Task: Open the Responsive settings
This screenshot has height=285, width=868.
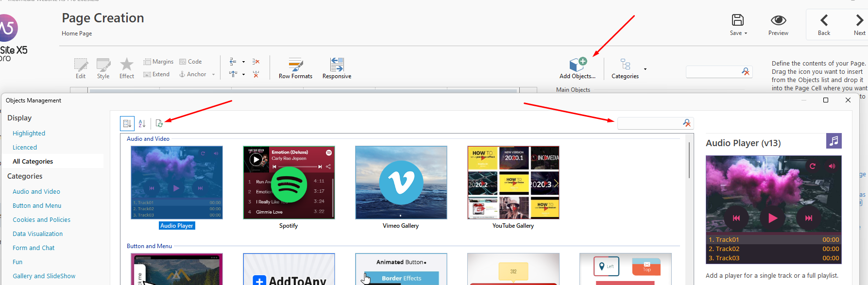Action: [x=337, y=68]
